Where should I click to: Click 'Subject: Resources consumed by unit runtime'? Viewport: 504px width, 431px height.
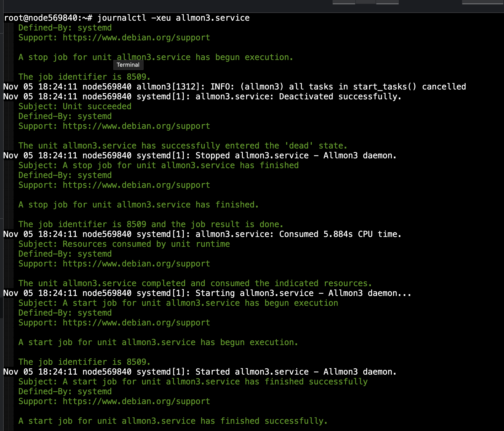coord(124,244)
